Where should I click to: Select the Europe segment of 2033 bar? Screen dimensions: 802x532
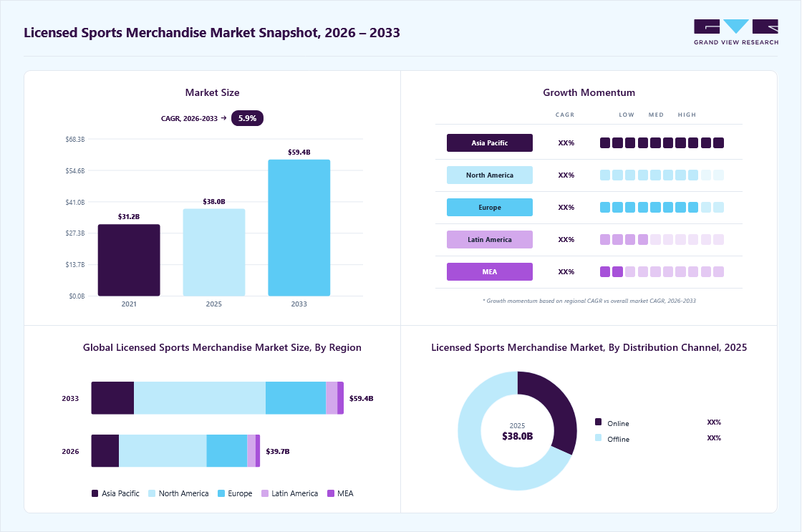click(296, 398)
